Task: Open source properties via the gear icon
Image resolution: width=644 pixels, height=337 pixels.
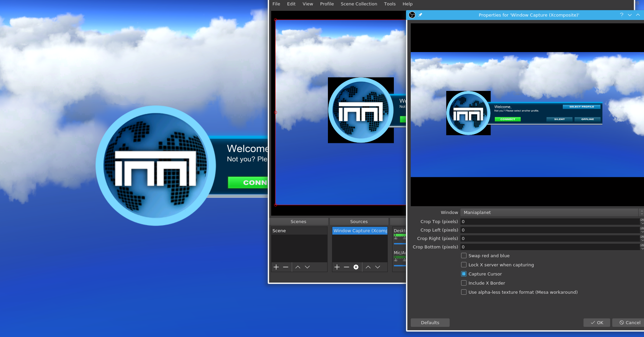Action: point(356,267)
